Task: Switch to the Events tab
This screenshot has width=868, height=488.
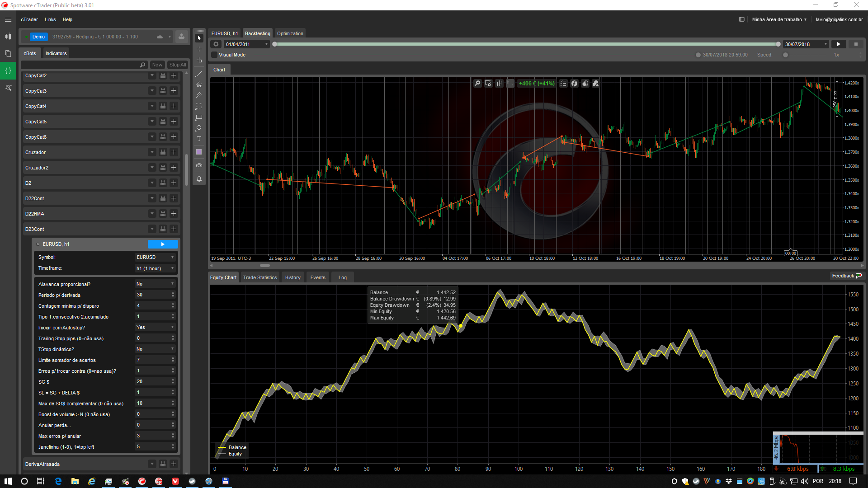Action: (x=318, y=277)
